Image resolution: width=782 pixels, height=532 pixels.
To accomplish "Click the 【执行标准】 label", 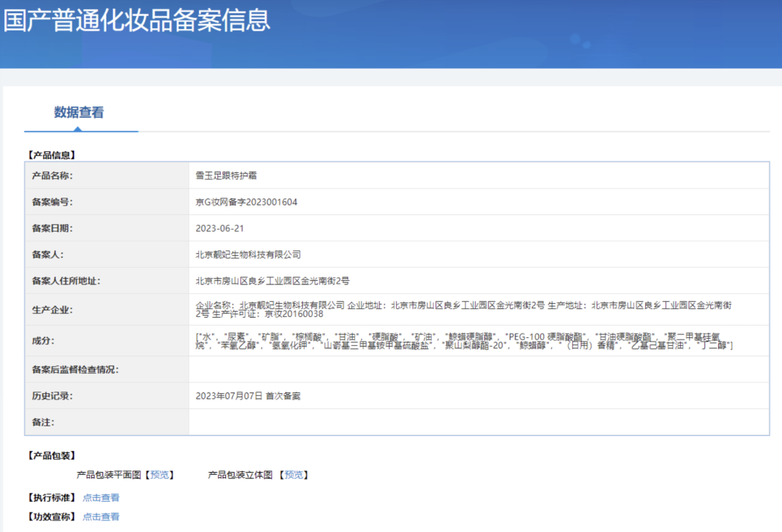I will click(x=51, y=497).
